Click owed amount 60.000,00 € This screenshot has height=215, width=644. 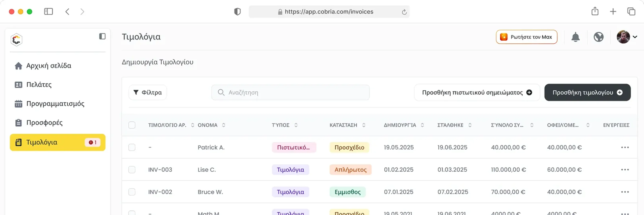pyautogui.click(x=564, y=170)
